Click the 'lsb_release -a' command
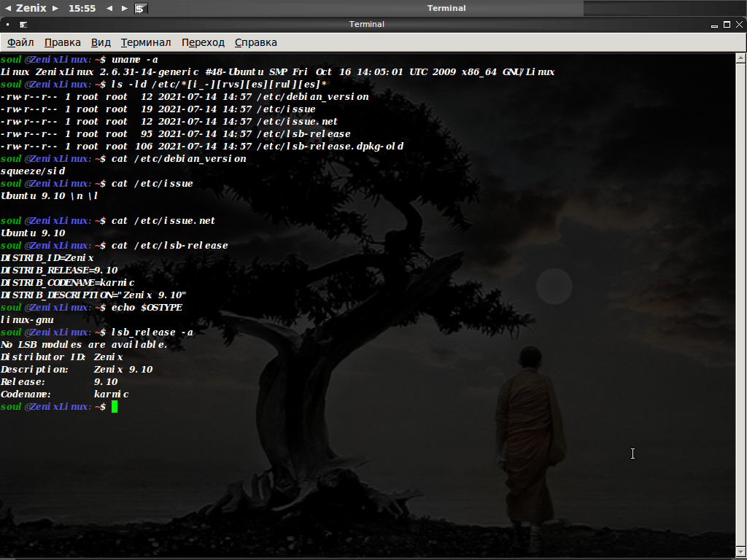747x560 pixels. tap(152, 332)
